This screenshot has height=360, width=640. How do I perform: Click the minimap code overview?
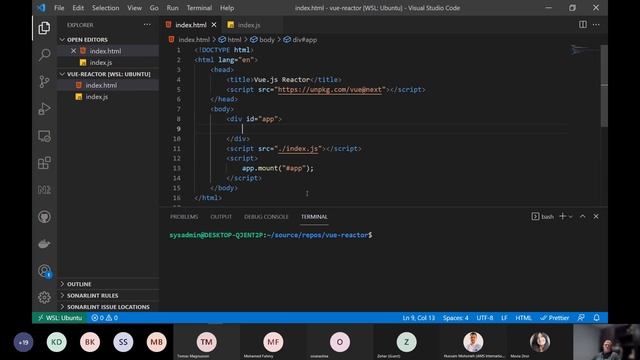point(585,50)
